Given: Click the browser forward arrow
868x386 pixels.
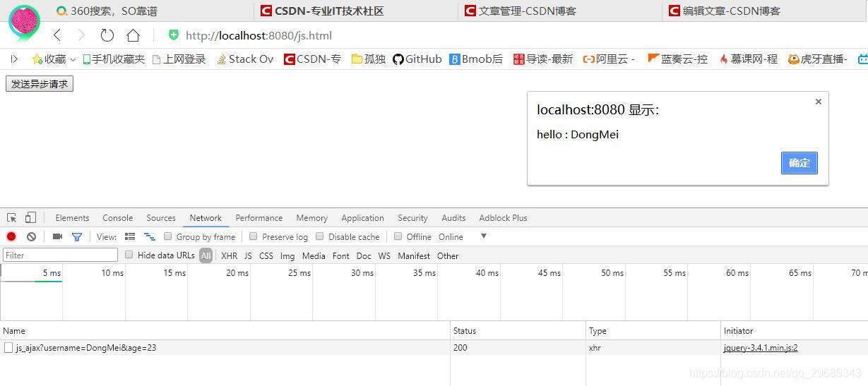Looking at the screenshot, I should (x=81, y=35).
